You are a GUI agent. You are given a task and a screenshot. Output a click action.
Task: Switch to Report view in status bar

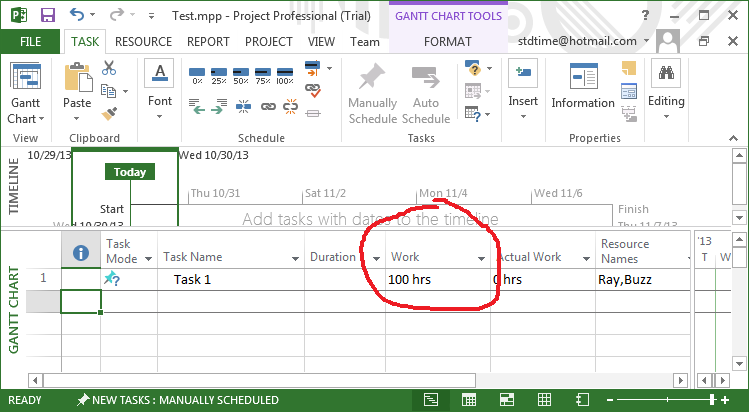pyautogui.click(x=582, y=400)
